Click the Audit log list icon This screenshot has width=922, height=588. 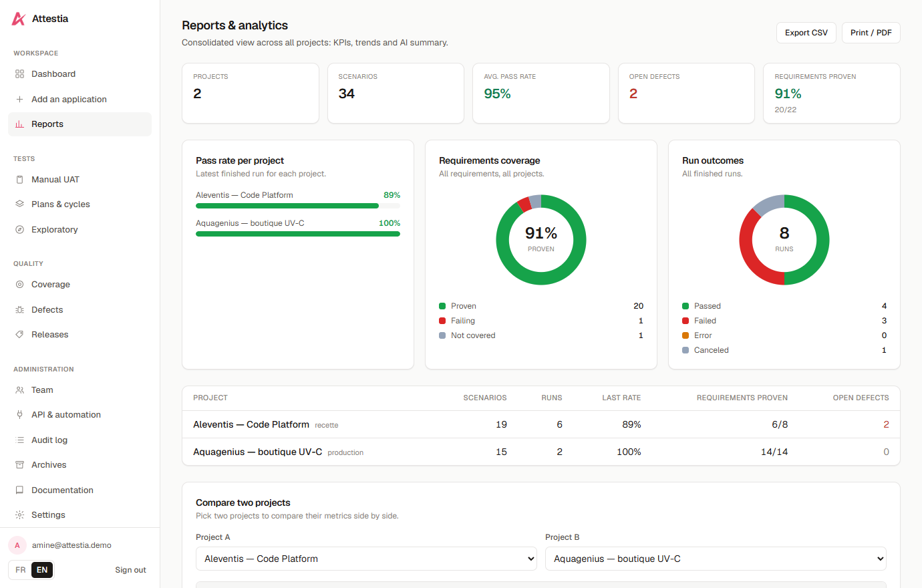[x=19, y=440]
